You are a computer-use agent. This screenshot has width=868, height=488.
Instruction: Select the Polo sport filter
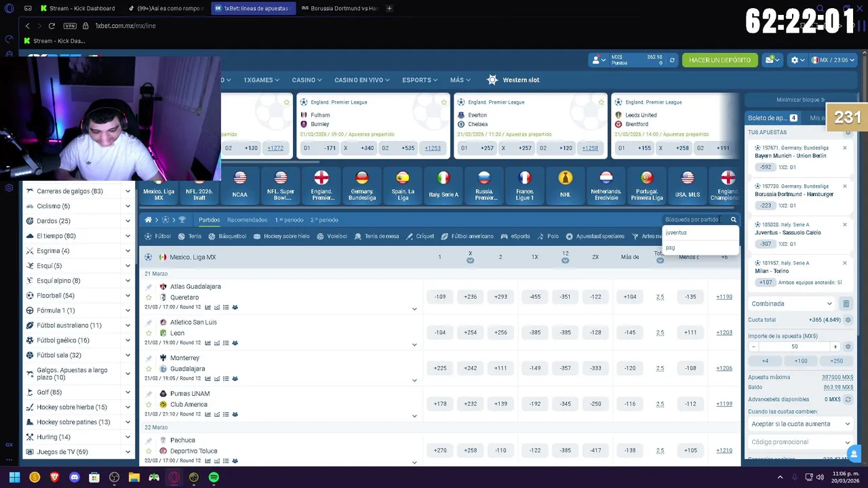coord(548,237)
